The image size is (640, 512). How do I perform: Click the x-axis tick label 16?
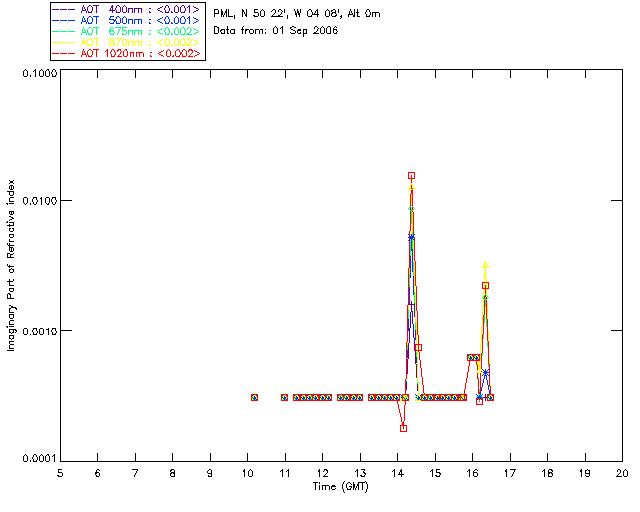coord(473,473)
